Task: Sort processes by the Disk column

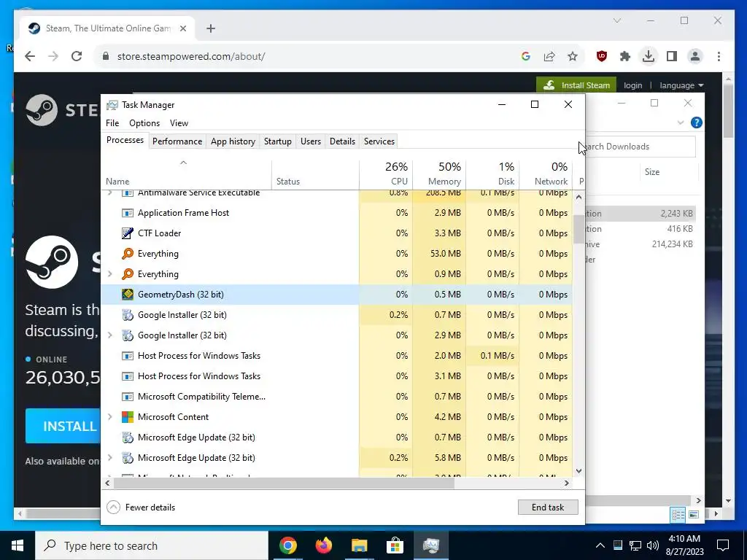Action: (x=492, y=174)
